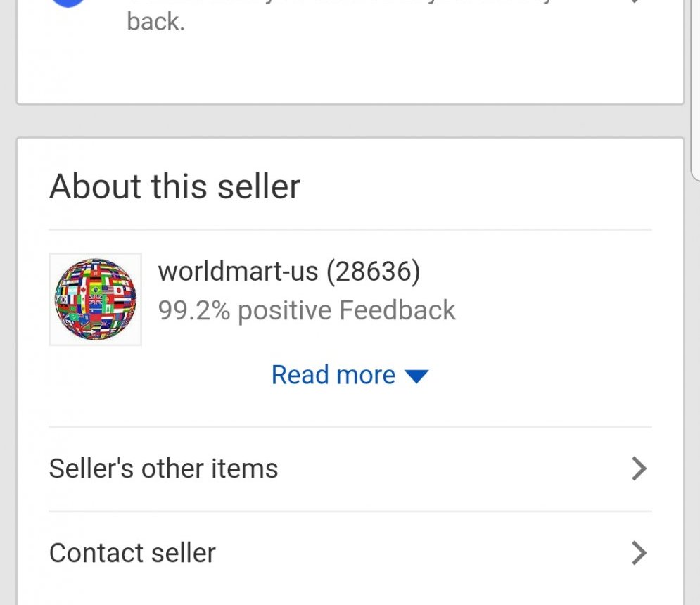Screen dimensions: 700x605
Task: Click the seller feedback score (28636)
Action: coord(373,272)
